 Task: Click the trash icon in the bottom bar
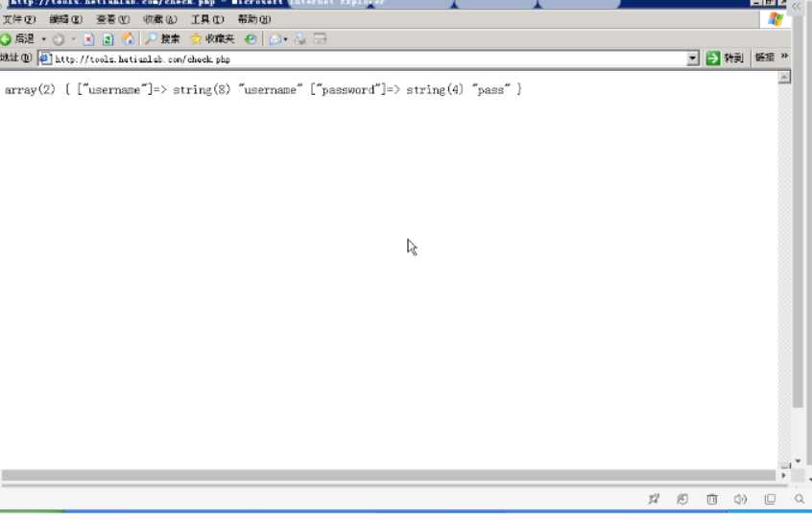[x=711, y=499]
